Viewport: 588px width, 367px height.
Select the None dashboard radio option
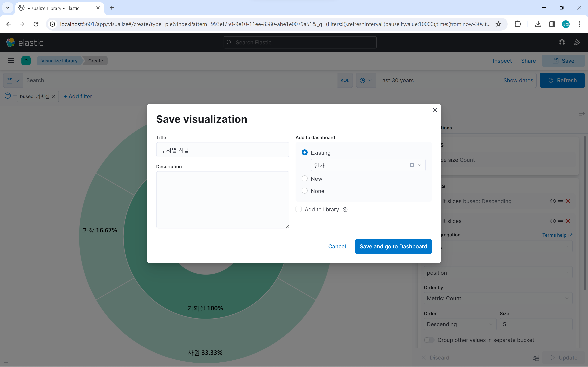[304, 191]
